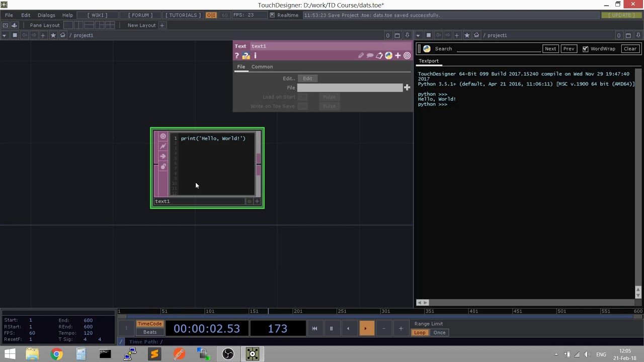The image size is (644, 362).
Task: Select the File parameter tab
Action: pos(241,67)
